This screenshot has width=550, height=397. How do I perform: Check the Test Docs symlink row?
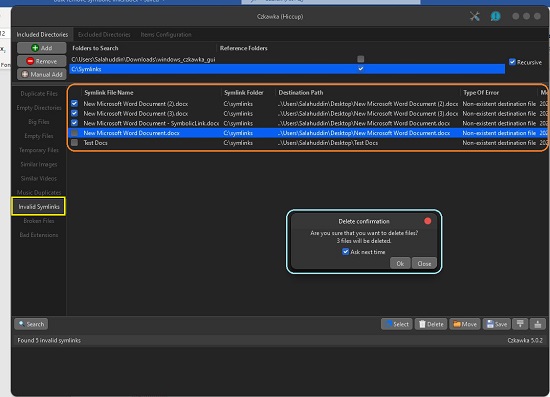pyautogui.click(x=74, y=143)
